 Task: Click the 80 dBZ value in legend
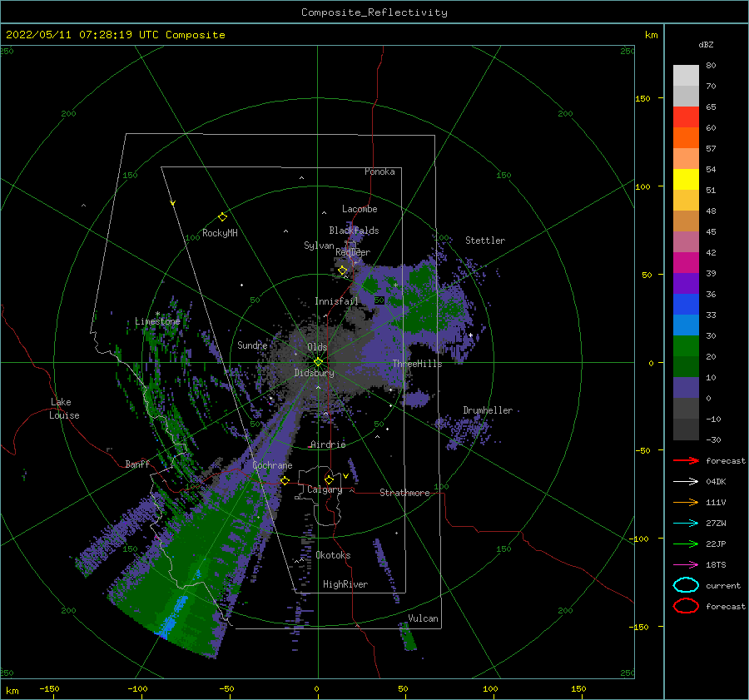[x=711, y=66]
